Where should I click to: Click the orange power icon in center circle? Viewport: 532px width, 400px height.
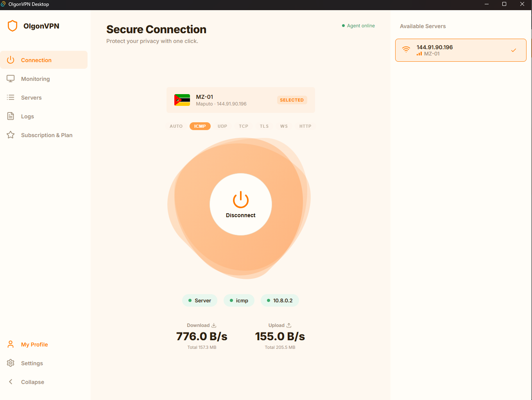click(x=241, y=200)
